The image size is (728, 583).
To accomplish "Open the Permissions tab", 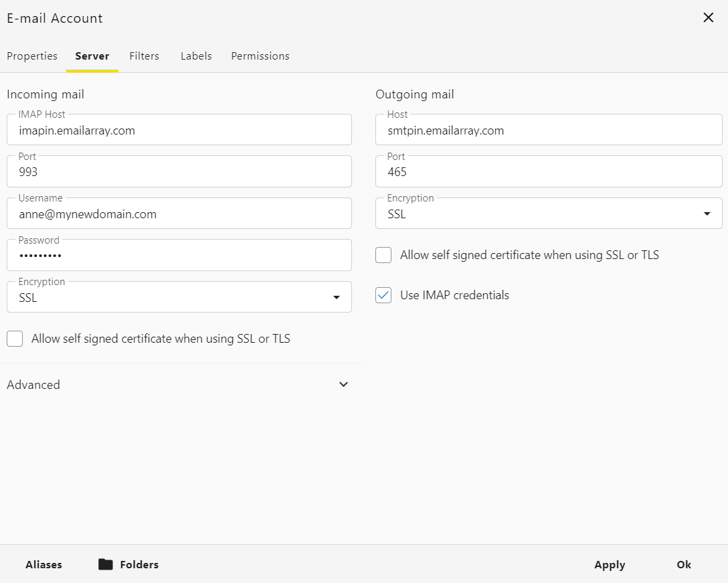I will [x=260, y=56].
